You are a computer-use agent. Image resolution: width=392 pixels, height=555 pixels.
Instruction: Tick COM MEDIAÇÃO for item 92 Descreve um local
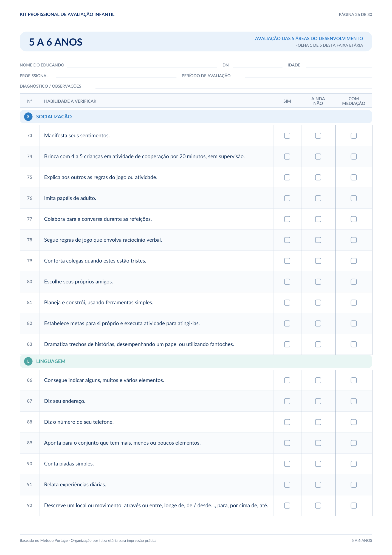point(354,506)
